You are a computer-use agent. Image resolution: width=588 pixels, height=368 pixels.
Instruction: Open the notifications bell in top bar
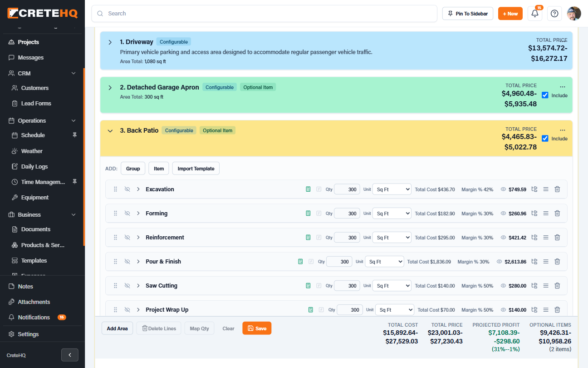coord(535,14)
